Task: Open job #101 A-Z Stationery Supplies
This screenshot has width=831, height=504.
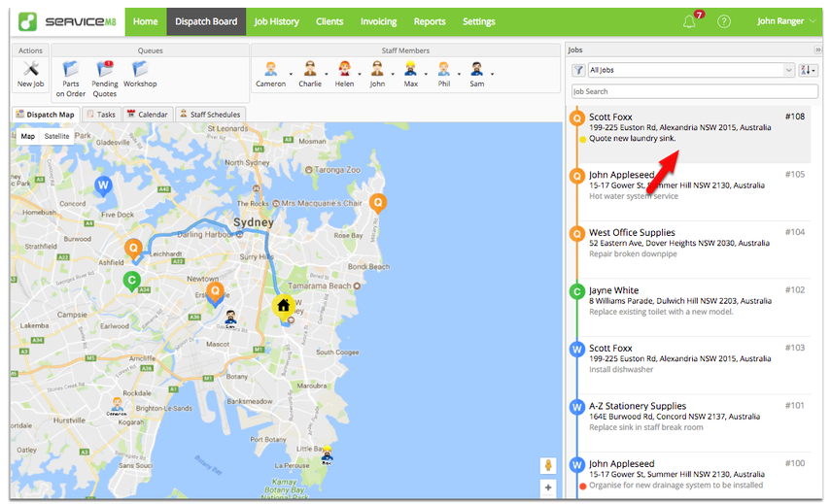Action: point(694,423)
